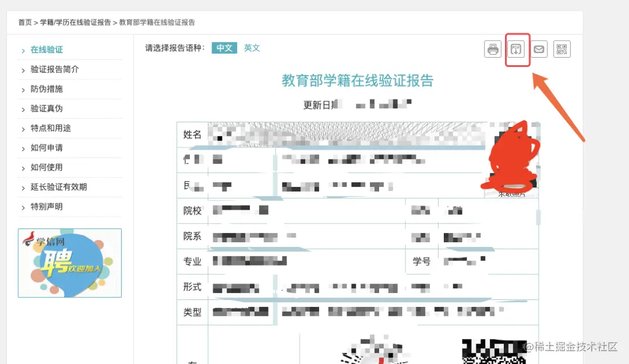Switch to the 中文 report language tab
The width and height of the screenshot is (629, 364).
224,48
